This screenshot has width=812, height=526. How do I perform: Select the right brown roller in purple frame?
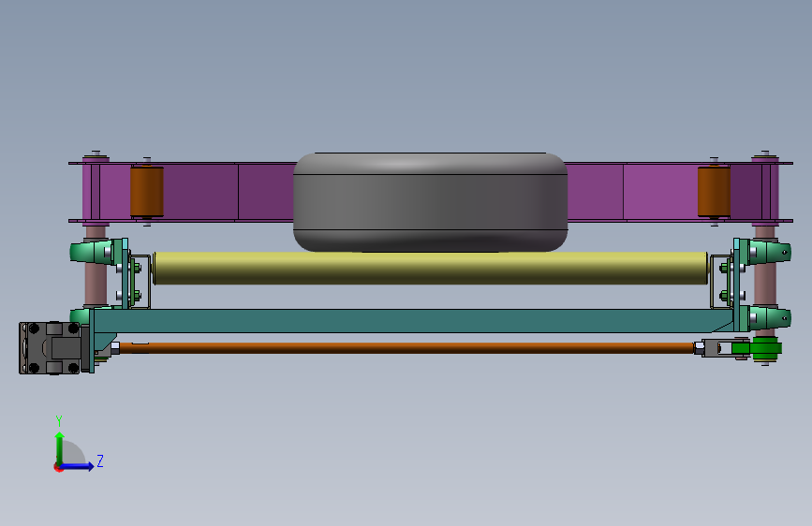tap(714, 192)
